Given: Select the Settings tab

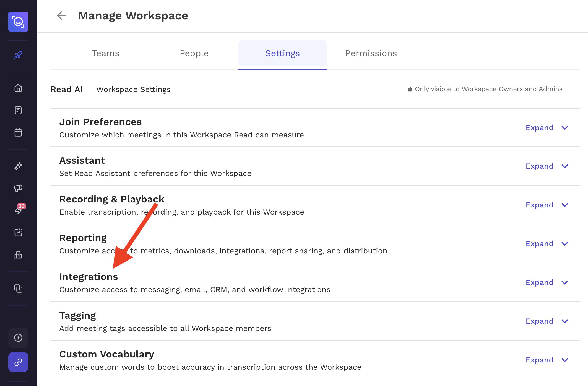Looking at the screenshot, I should [x=283, y=53].
